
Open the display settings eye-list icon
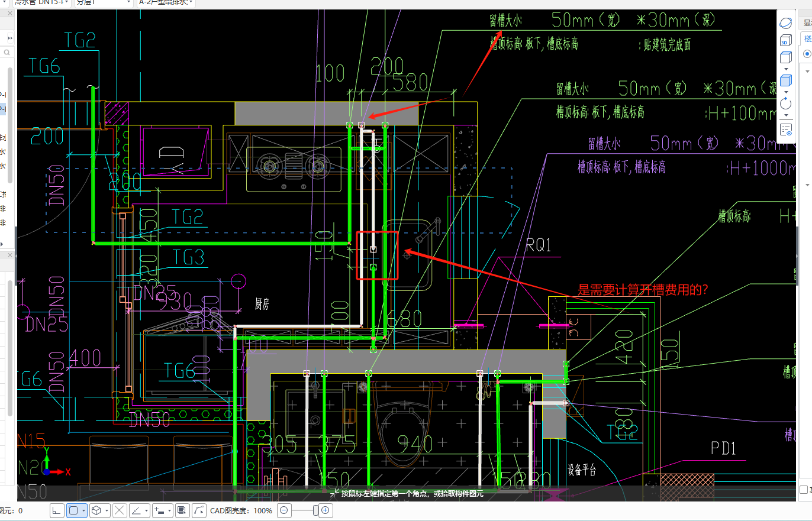785,130
